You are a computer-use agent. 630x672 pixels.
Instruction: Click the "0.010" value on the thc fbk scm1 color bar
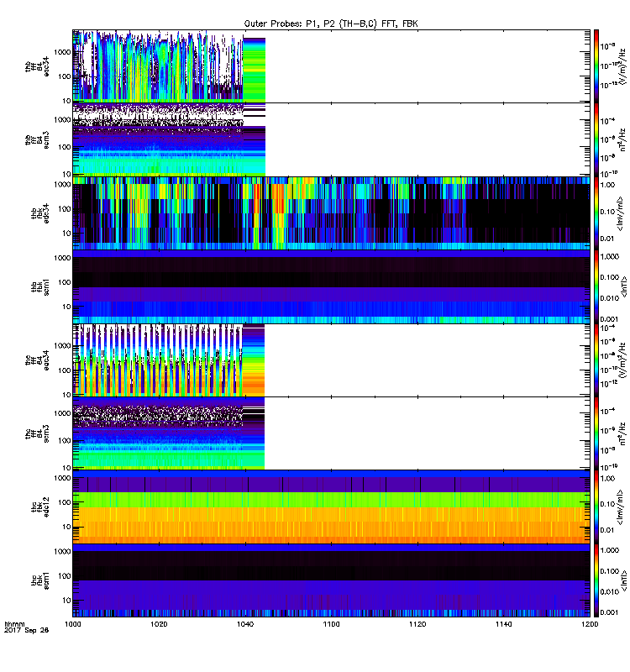tap(610, 592)
